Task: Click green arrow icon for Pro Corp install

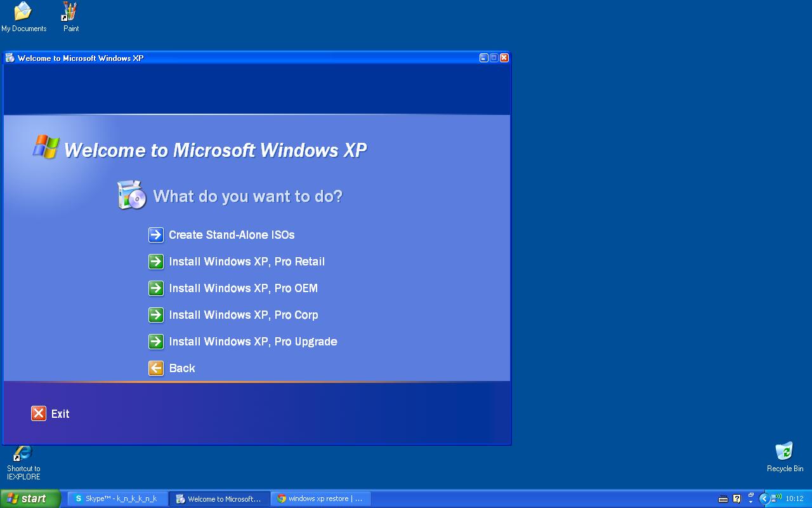Action: (156, 315)
